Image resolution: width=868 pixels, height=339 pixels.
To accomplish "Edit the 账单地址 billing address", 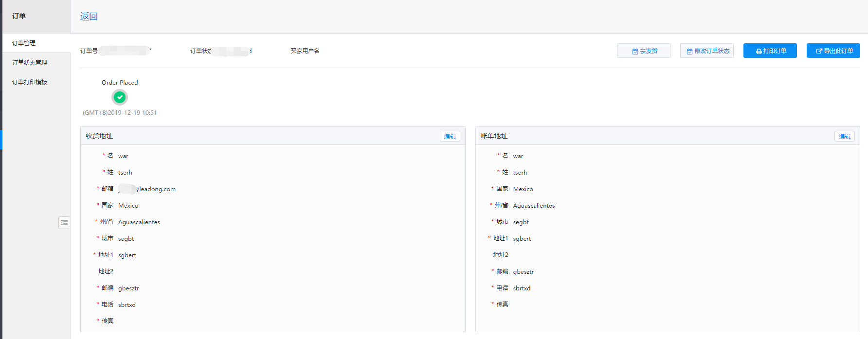I will click(844, 136).
